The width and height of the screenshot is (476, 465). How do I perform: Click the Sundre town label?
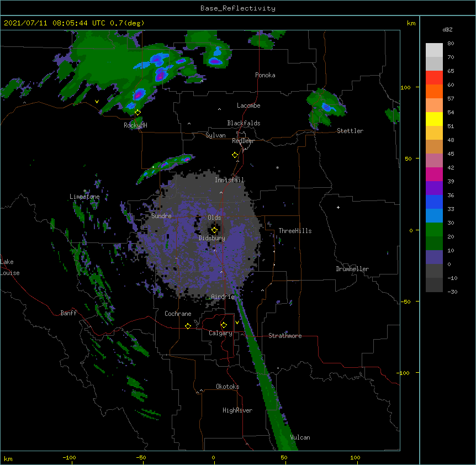click(161, 216)
